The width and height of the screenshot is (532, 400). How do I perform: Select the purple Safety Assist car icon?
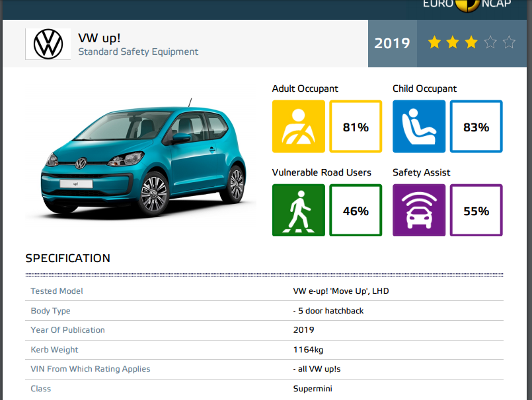click(419, 210)
